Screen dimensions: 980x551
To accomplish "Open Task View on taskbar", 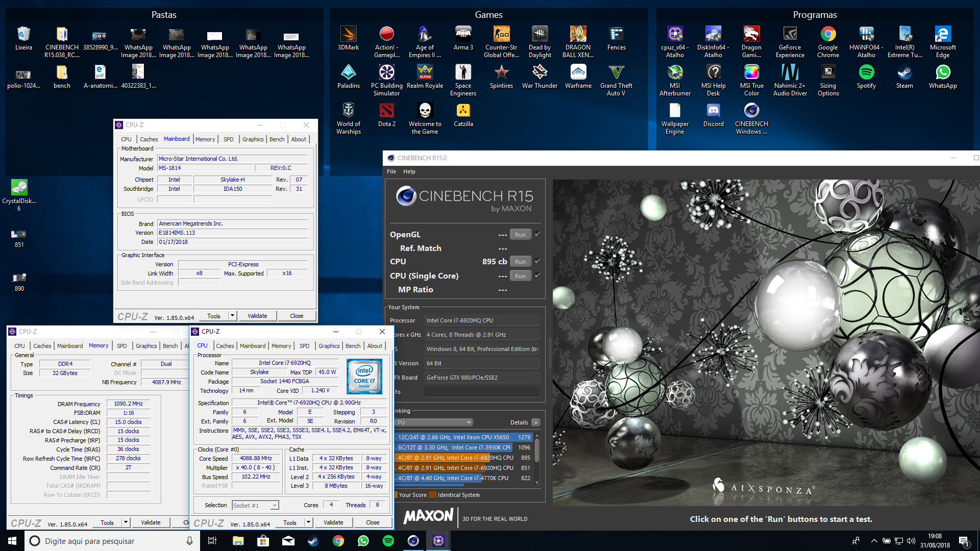I will click(212, 541).
